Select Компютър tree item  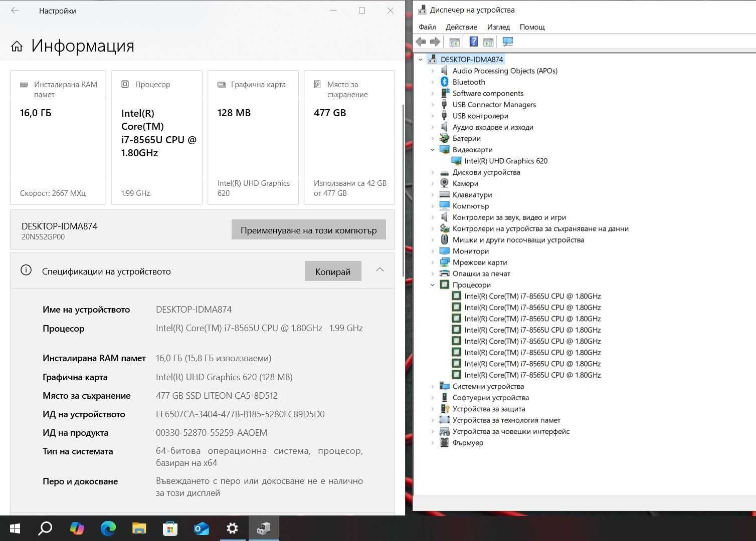coord(470,206)
